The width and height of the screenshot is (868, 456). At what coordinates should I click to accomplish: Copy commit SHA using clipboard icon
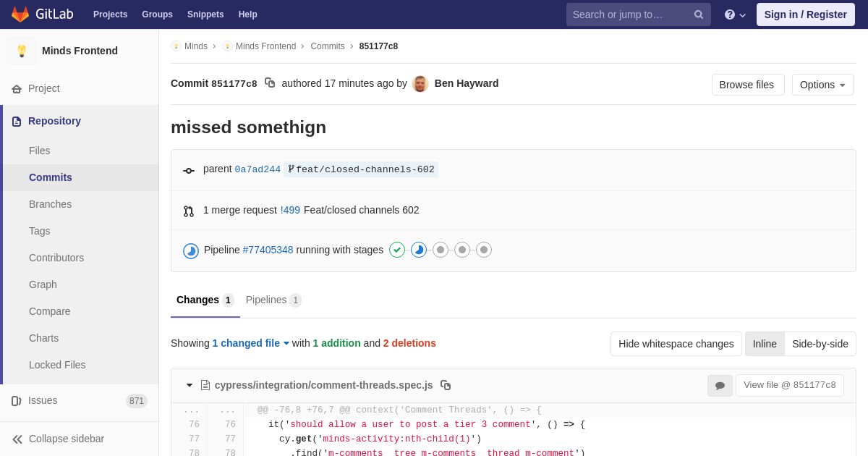270,83
